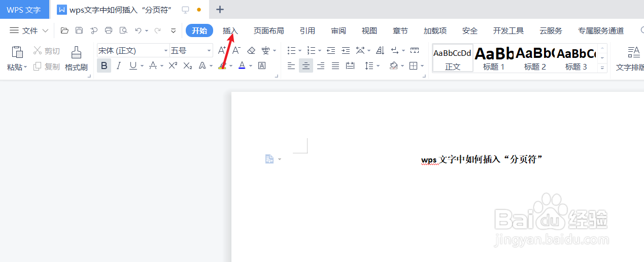Click the phonetic guide (wén) icon
The height and width of the screenshot is (262, 644).
click(x=266, y=50)
